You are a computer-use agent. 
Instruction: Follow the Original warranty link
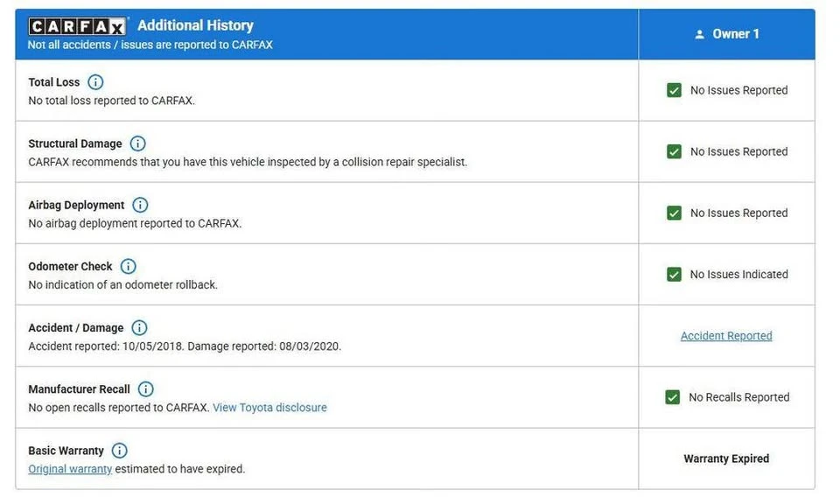coord(70,469)
